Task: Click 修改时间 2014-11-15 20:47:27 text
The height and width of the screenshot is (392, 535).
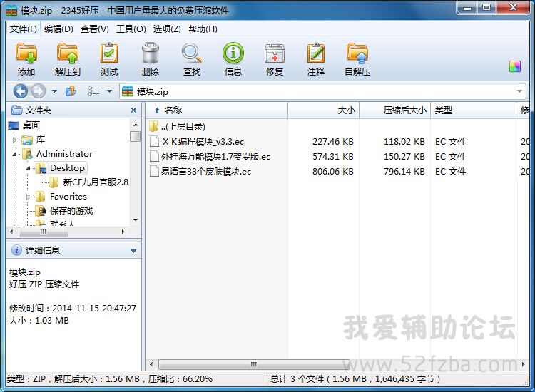Action: [x=73, y=309]
